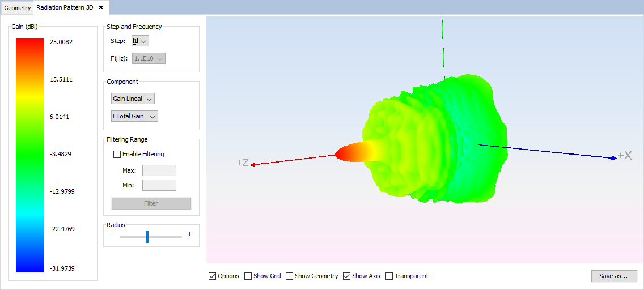Select the Radiation Pattern 3D tab
The height and width of the screenshot is (290, 644).
64,8
